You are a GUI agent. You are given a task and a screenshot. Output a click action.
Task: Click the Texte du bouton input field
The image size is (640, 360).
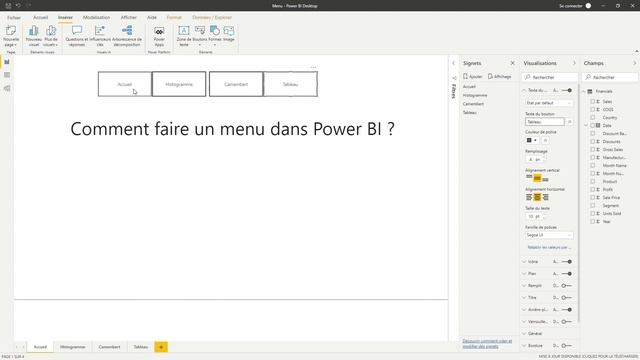coord(544,122)
